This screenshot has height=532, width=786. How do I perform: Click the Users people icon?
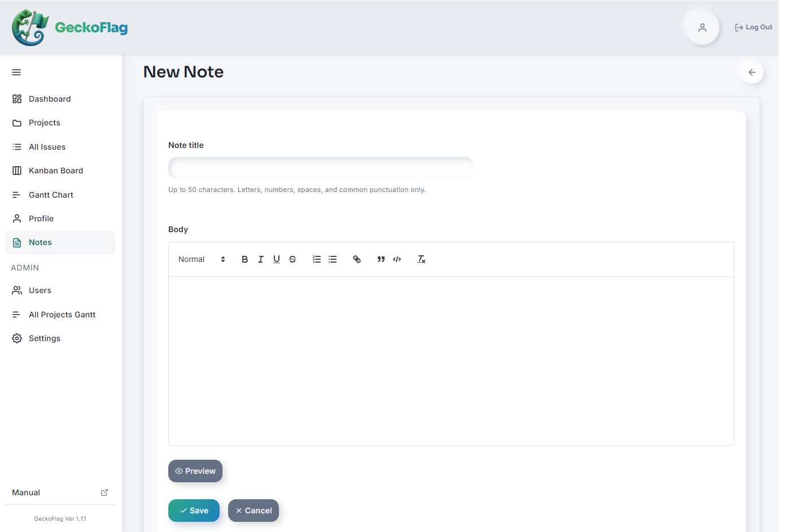tap(17, 290)
